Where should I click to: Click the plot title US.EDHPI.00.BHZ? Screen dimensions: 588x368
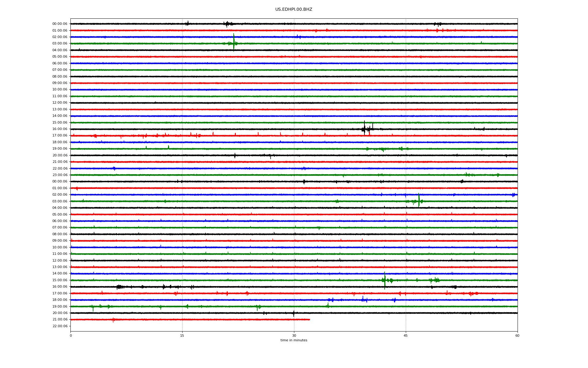294,10
